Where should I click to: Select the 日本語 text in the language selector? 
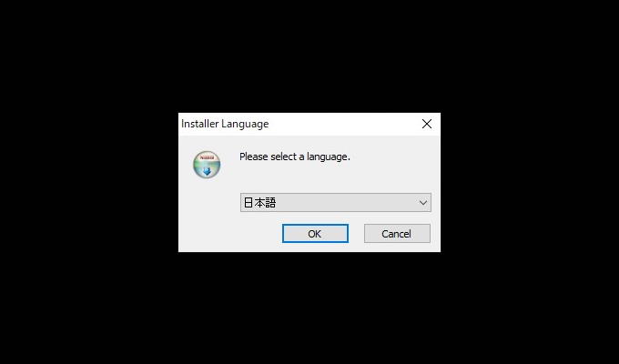[259, 203]
